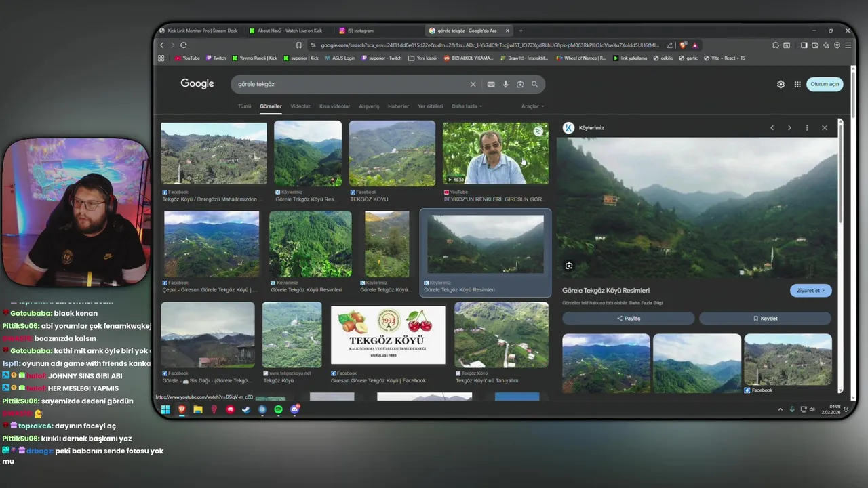The height and width of the screenshot is (488, 868).
Task: Open ASUS Login bookmark
Action: pos(340,58)
